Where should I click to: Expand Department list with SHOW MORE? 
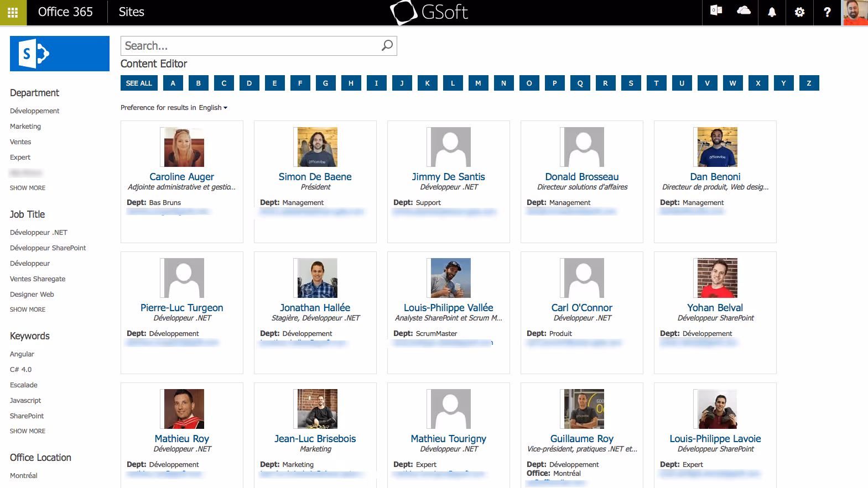tap(28, 188)
